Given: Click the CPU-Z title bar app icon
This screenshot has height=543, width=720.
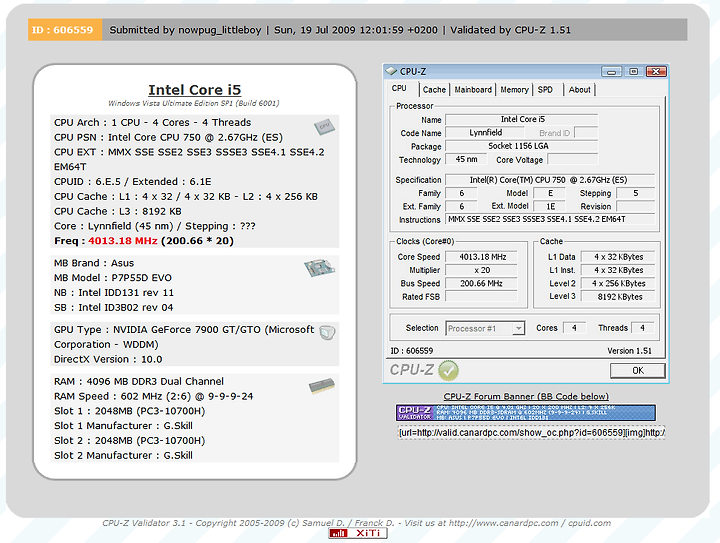Looking at the screenshot, I should click(391, 71).
